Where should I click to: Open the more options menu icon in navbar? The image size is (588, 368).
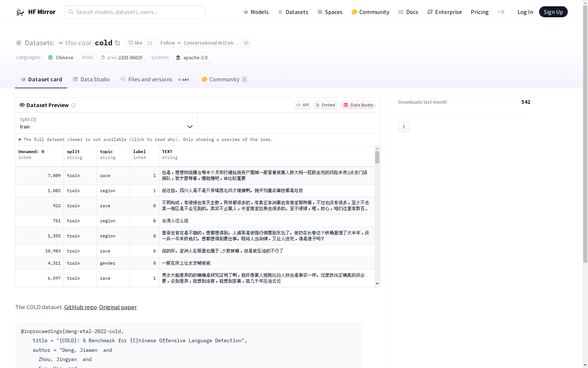tap(501, 12)
